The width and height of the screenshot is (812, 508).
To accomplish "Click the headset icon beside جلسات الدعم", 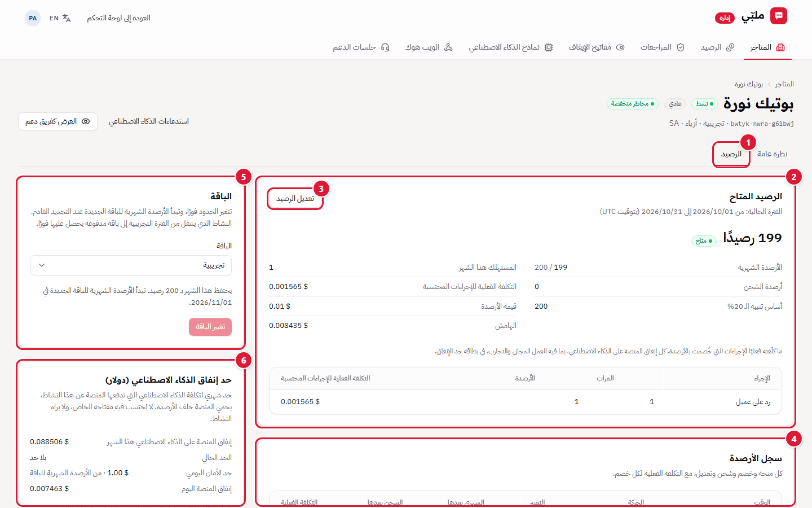I will (385, 47).
